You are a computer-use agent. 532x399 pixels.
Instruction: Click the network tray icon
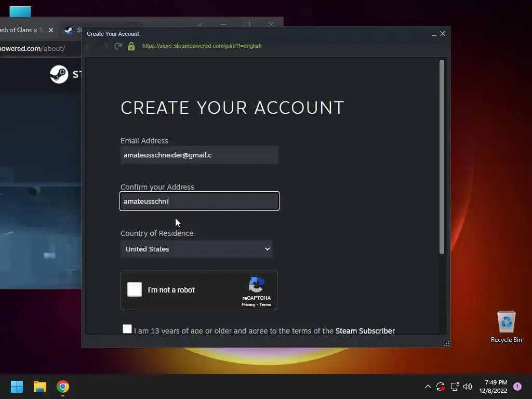click(455, 387)
